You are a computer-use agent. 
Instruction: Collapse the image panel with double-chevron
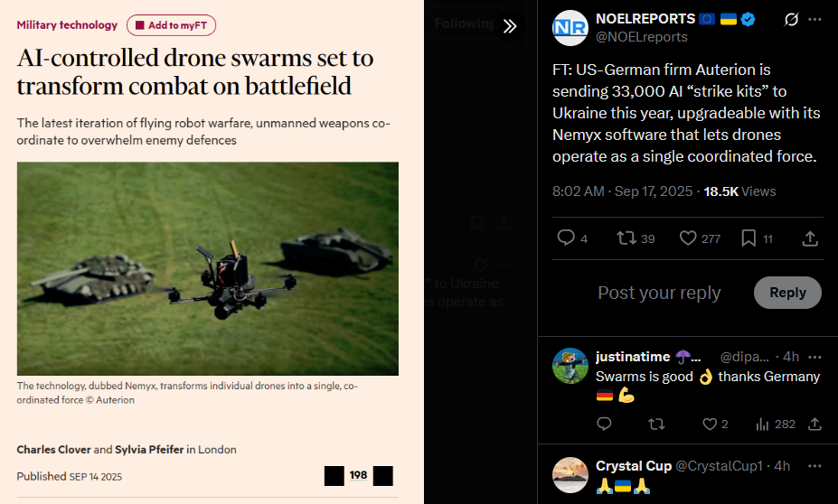tap(510, 25)
